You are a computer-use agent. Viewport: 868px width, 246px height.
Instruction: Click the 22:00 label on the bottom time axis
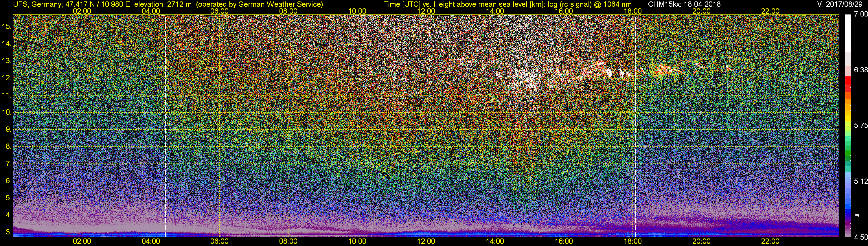pos(770,241)
